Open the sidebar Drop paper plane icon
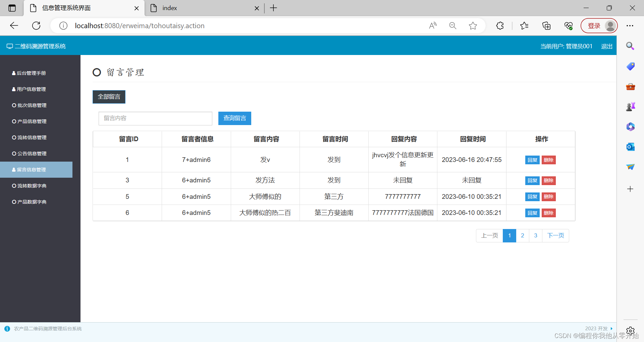Screen dimensions: 644x342 pyautogui.click(x=630, y=167)
